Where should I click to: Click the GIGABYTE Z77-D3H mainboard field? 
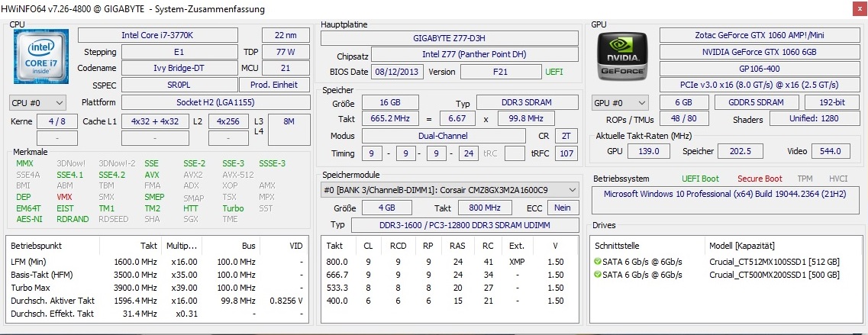(x=450, y=38)
